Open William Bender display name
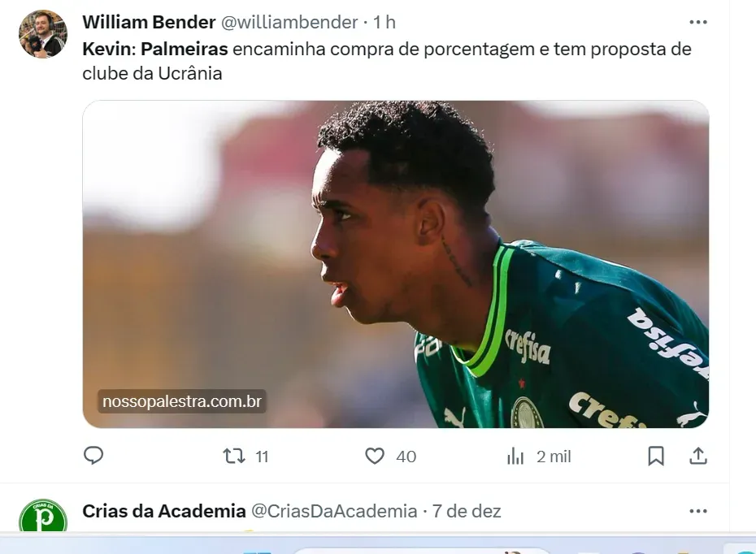This screenshot has width=756, height=554. point(149,22)
